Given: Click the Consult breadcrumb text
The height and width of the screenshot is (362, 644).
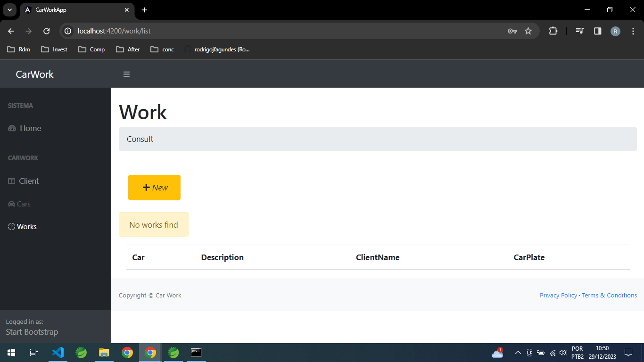Looking at the screenshot, I should tap(140, 139).
